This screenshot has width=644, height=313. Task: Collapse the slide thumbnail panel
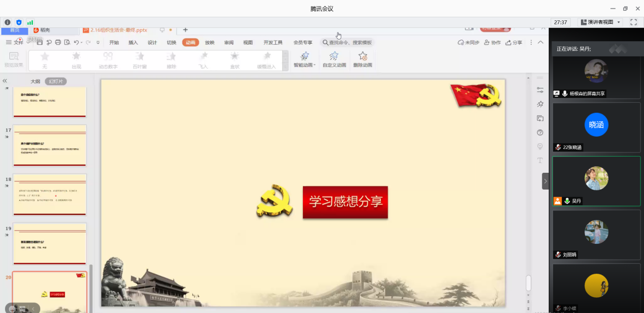coord(5,81)
